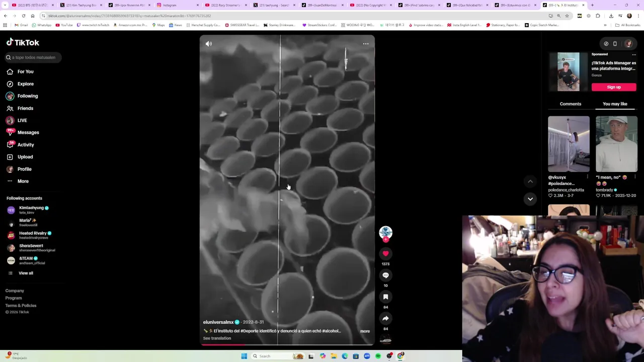Follow eluniversalmx via avatar plus badge
644x362 pixels.
click(x=385, y=240)
